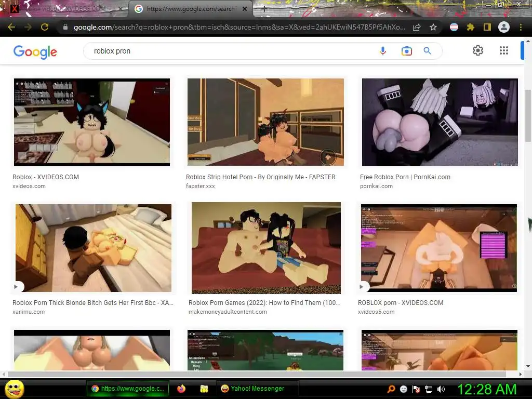
Task: Click the browser forward arrow
Action: [x=28, y=27]
